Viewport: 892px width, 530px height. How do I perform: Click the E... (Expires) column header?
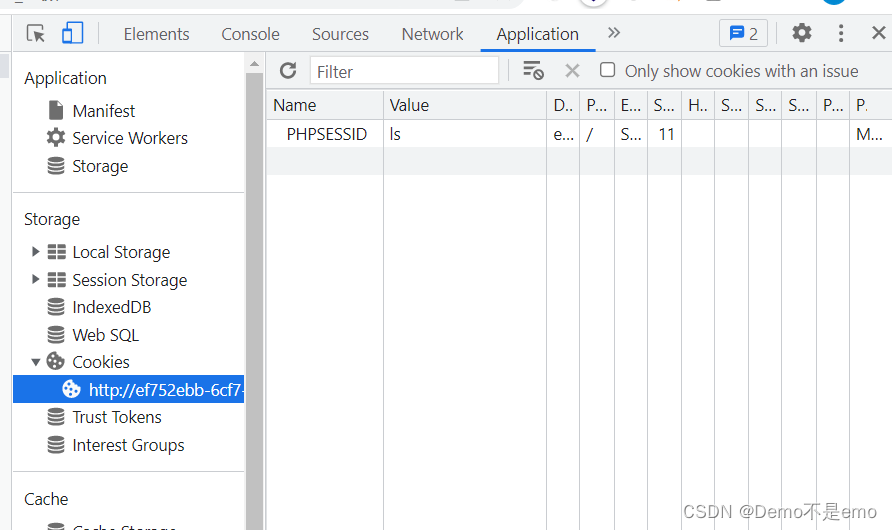[x=631, y=105]
